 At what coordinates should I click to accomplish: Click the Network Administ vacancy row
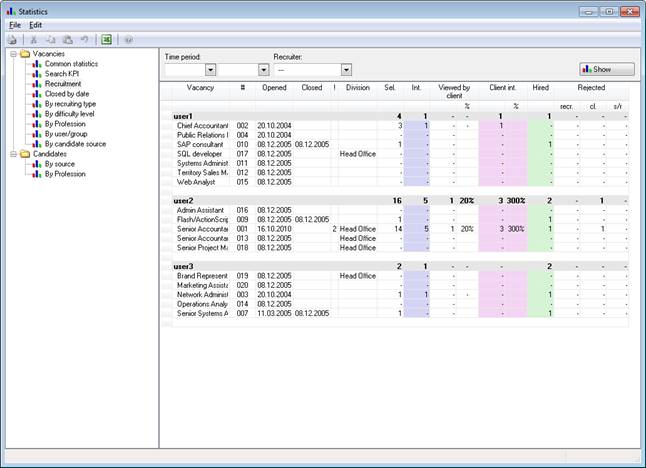pos(400,295)
